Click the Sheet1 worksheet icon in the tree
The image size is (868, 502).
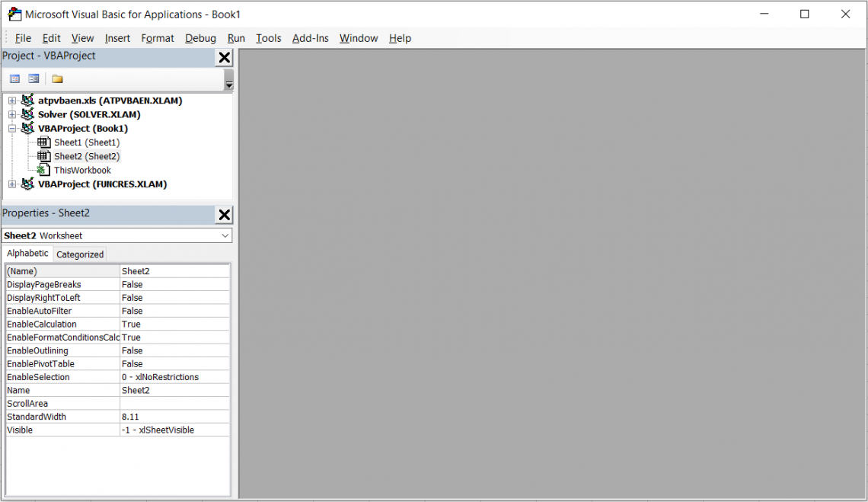pos(44,142)
